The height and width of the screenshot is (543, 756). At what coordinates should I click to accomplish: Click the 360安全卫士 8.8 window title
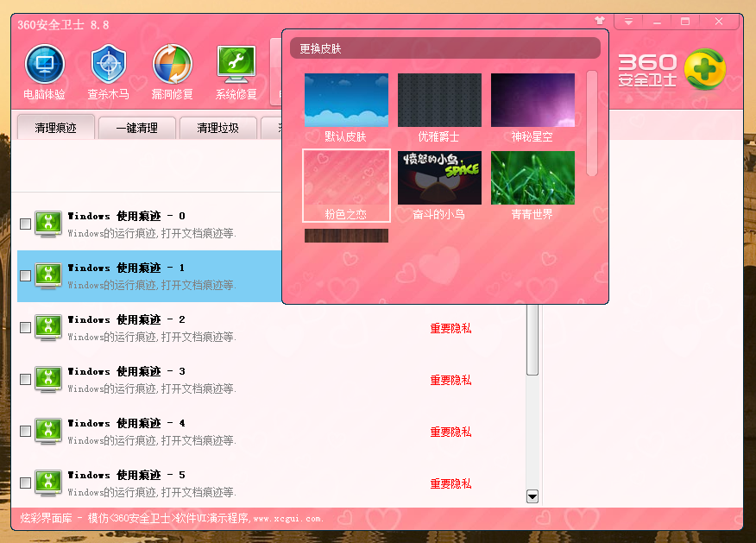click(63, 24)
